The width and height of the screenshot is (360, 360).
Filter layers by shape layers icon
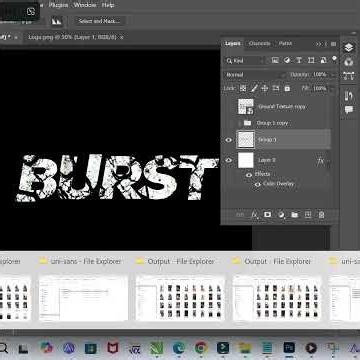(x=311, y=60)
